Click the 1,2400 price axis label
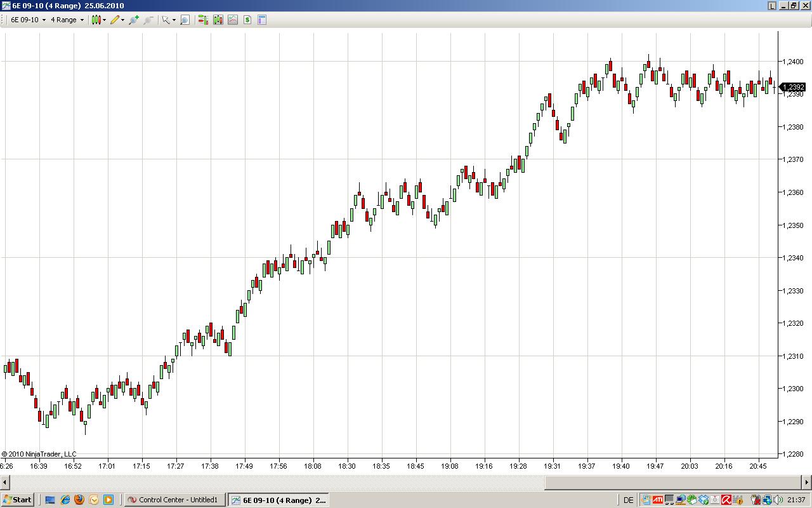 point(793,62)
